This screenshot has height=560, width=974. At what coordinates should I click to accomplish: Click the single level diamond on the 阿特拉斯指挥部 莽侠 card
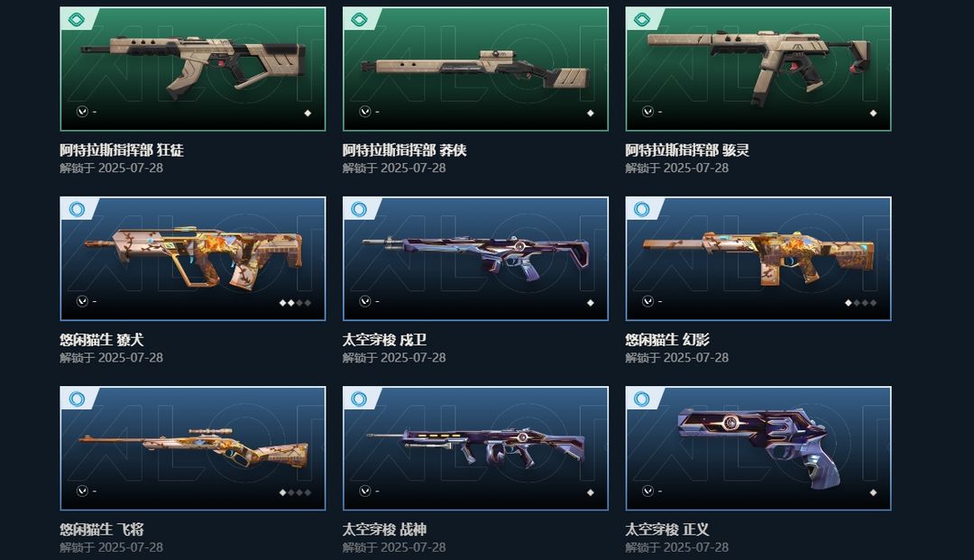[x=591, y=113]
